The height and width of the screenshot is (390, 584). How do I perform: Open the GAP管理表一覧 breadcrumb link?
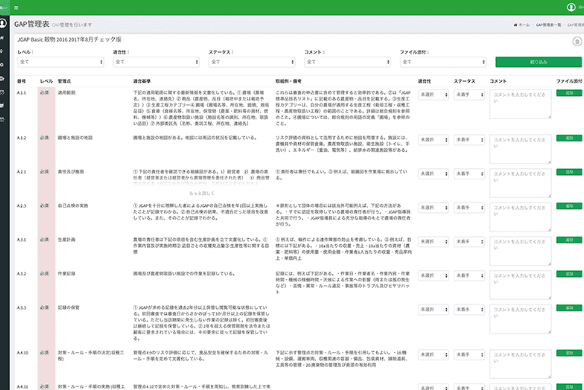tap(548, 25)
